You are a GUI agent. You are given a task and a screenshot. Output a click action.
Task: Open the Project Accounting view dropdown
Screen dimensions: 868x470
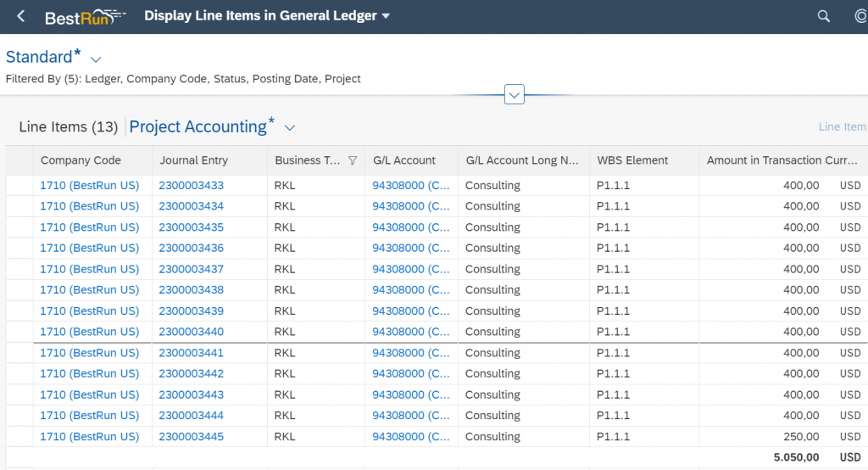[x=290, y=128]
